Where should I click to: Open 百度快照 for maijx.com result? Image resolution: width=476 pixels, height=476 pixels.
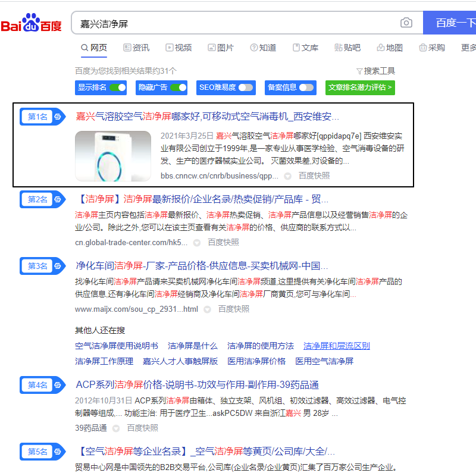tap(234, 309)
